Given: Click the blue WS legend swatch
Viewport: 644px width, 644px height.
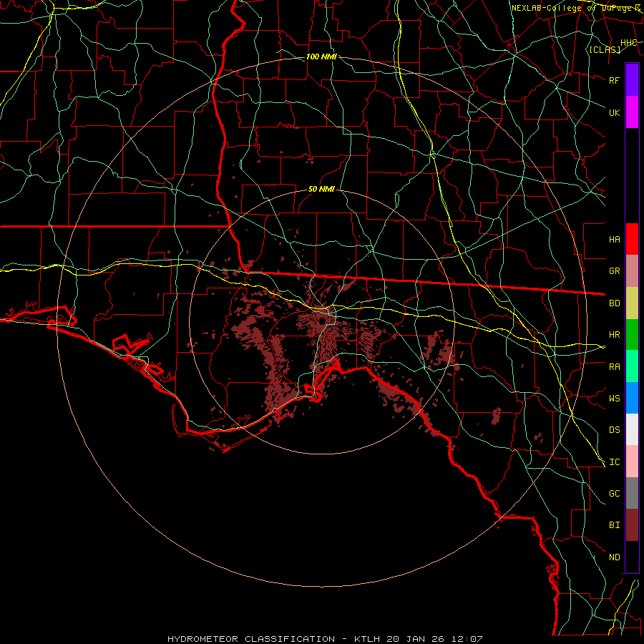Looking at the screenshot, I should pos(632,398).
